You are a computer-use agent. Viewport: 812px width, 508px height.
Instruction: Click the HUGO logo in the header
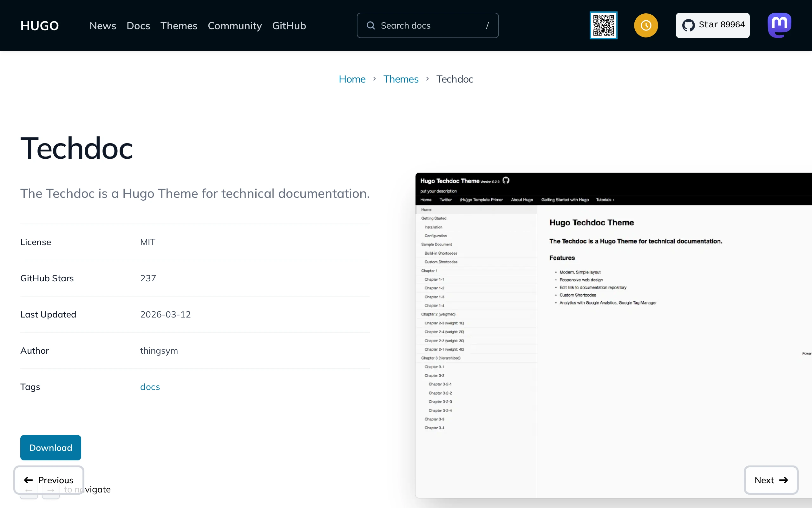(40, 25)
